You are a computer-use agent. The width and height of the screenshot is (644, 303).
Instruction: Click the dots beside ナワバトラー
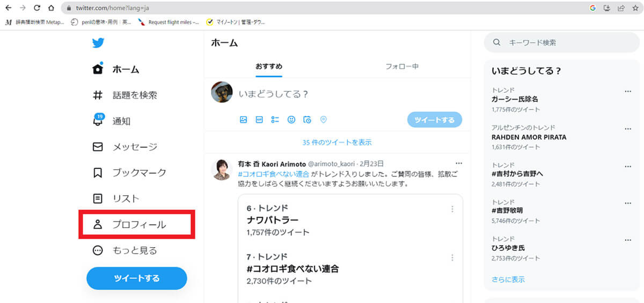[452, 209]
